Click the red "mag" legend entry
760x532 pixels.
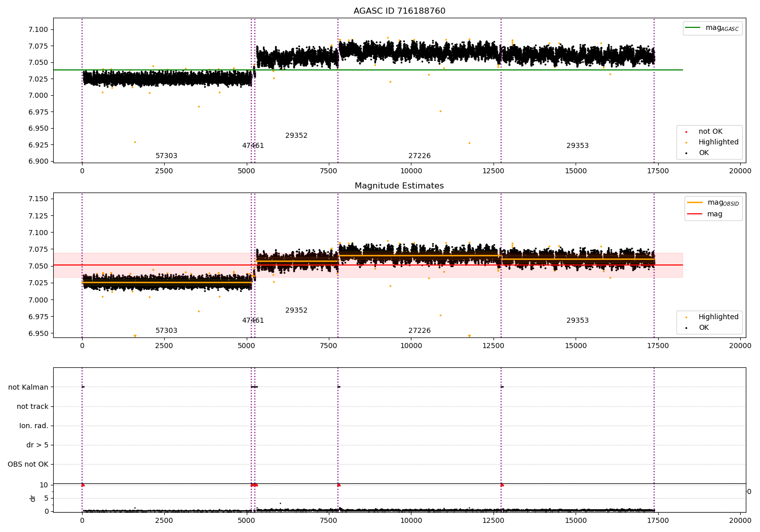(705, 214)
